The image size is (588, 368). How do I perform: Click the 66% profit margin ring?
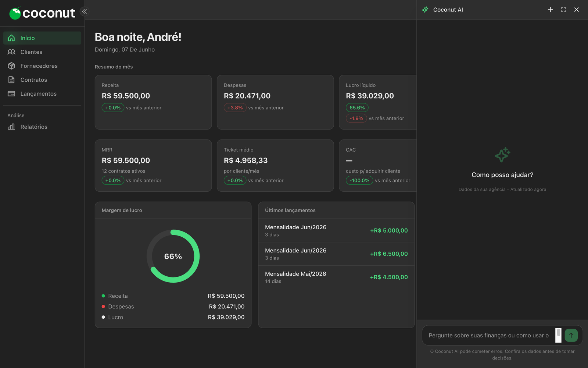coord(173,256)
